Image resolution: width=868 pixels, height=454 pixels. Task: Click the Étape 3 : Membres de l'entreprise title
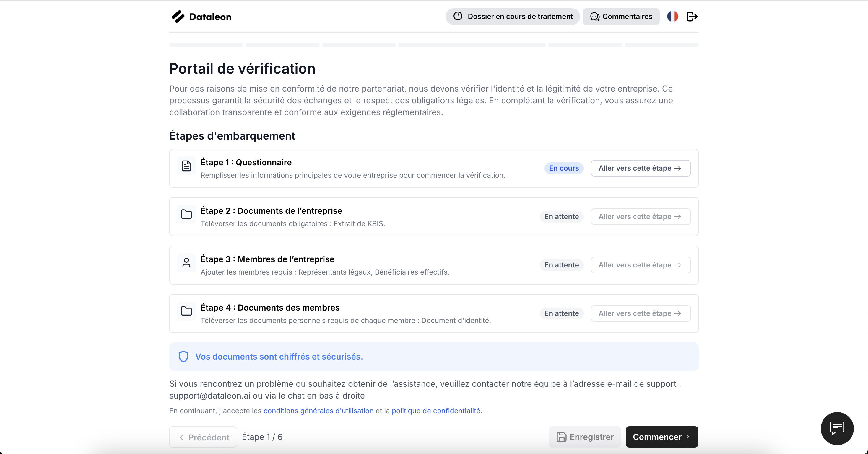click(267, 259)
